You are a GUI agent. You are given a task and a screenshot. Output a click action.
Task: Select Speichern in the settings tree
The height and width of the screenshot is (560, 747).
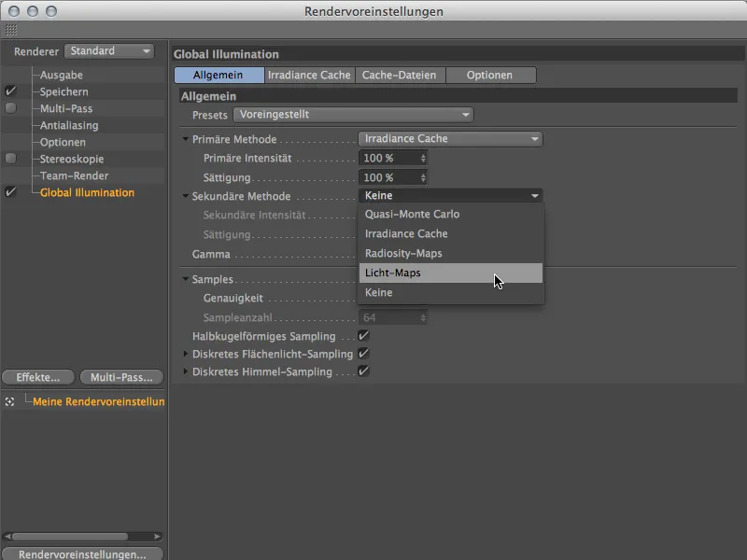tap(63, 91)
